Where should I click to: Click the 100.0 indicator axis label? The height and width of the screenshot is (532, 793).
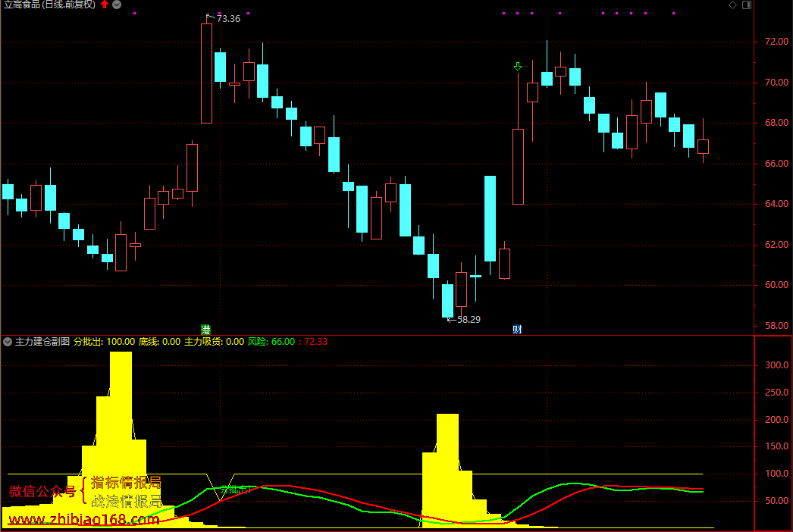point(776,474)
